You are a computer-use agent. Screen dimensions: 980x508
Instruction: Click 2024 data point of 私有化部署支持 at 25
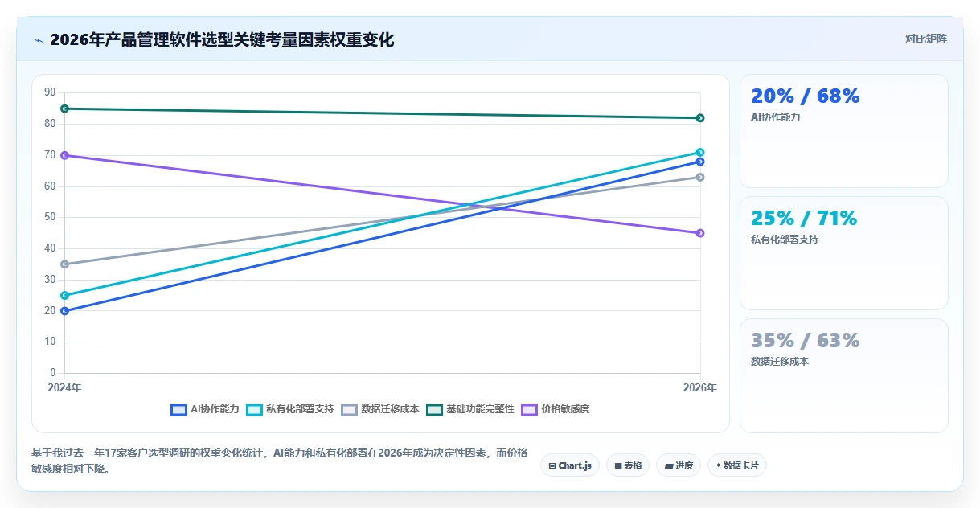tap(64, 295)
